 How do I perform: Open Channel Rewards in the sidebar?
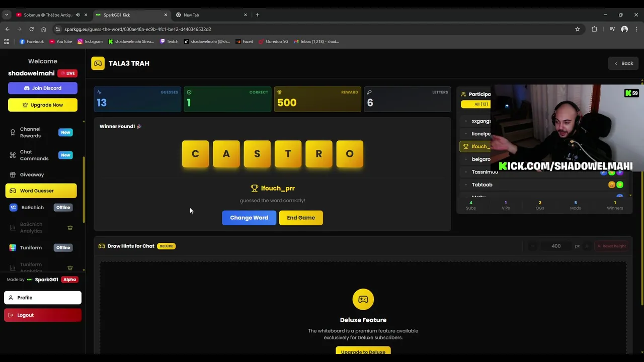(x=41, y=132)
